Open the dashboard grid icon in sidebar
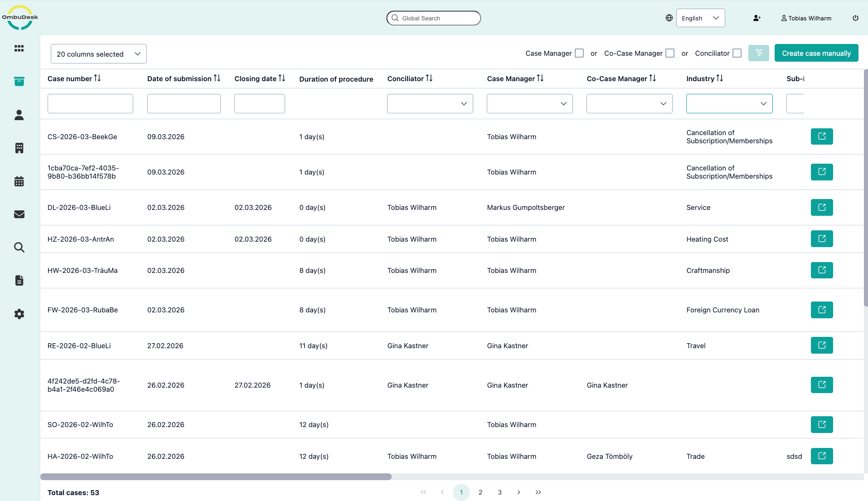Image resolution: width=868 pixels, height=501 pixels. (19, 49)
